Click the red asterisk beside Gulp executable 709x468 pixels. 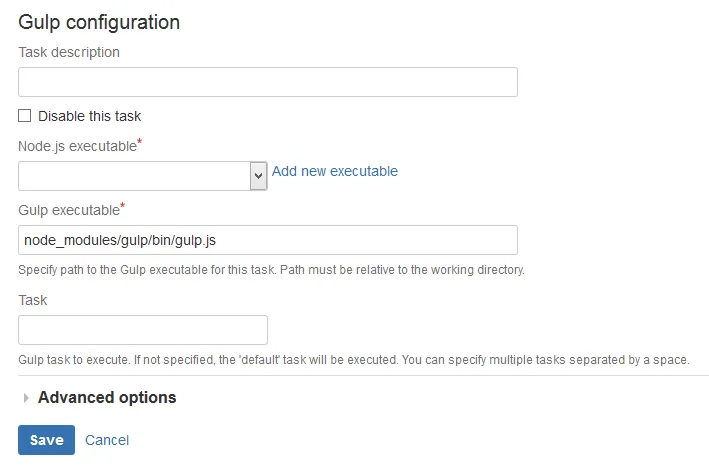point(122,206)
